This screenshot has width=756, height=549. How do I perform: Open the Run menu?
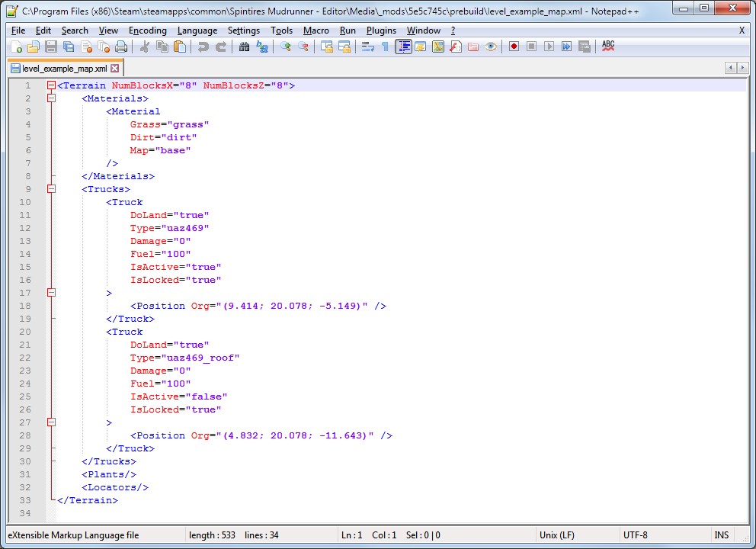(x=348, y=30)
